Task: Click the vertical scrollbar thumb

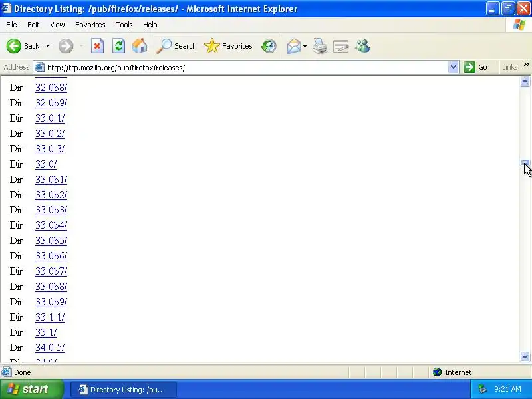Action: tap(525, 163)
